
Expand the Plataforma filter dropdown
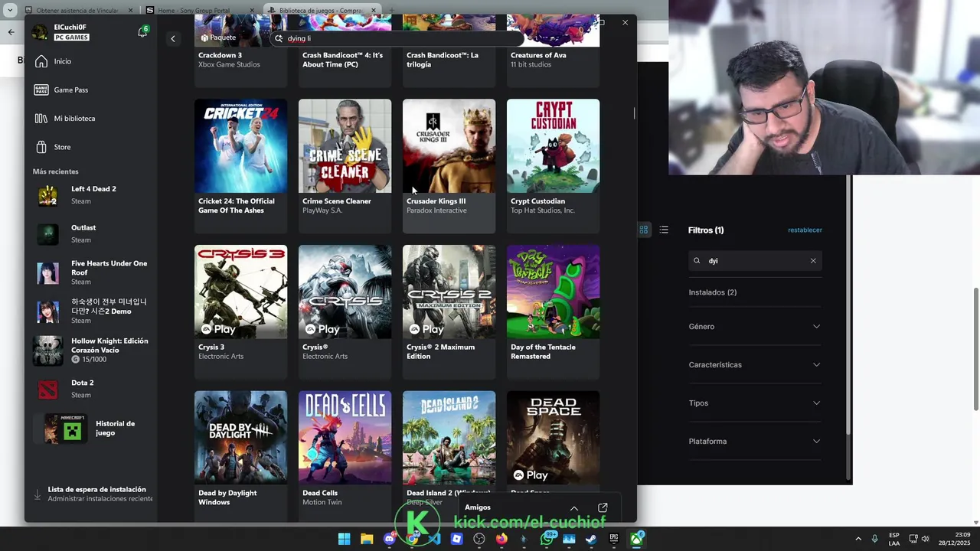tap(755, 442)
